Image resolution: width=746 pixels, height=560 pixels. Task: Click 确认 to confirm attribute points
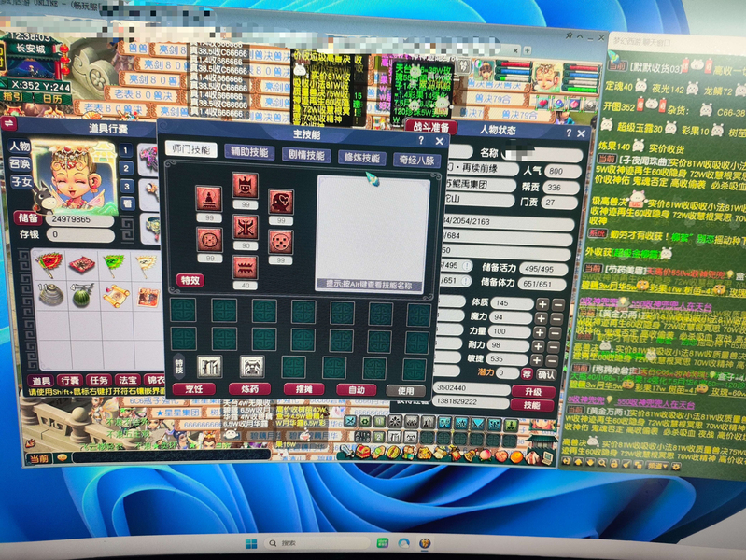point(545,375)
